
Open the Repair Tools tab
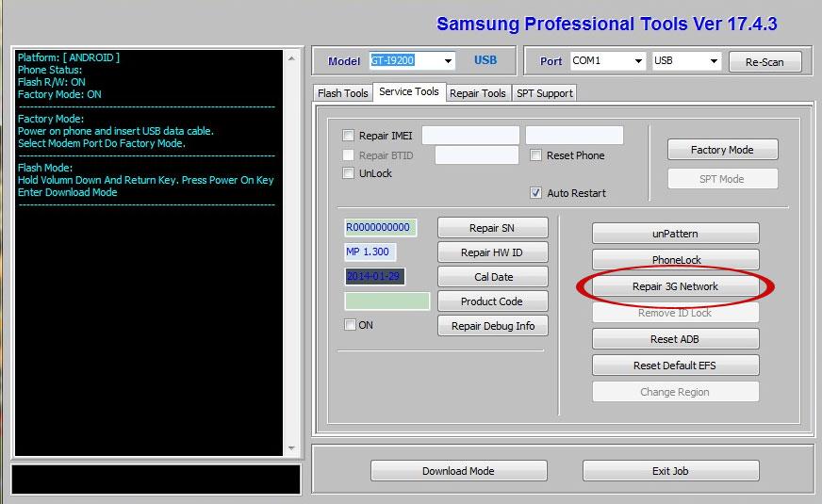(x=478, y=93)
